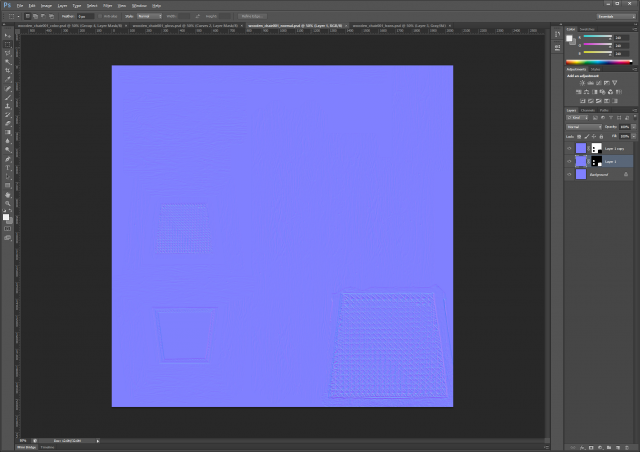Select the Path Selection tool

[7, 176]
